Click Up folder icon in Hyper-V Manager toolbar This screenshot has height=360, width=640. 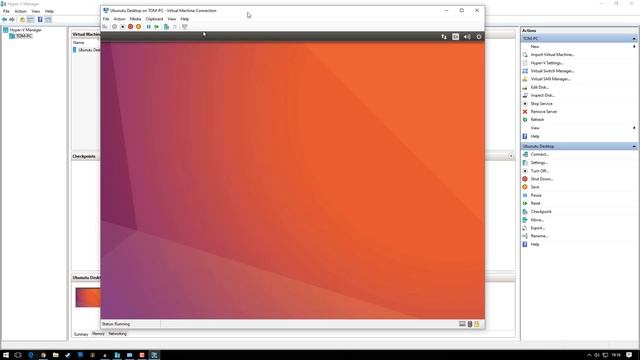click(x=22, y=20)
